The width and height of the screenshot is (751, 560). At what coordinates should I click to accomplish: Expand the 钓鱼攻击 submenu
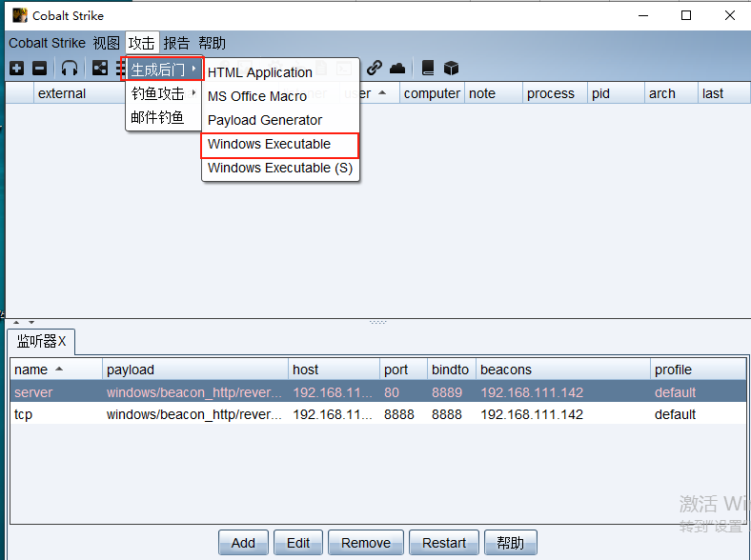[x=163, y=93]
